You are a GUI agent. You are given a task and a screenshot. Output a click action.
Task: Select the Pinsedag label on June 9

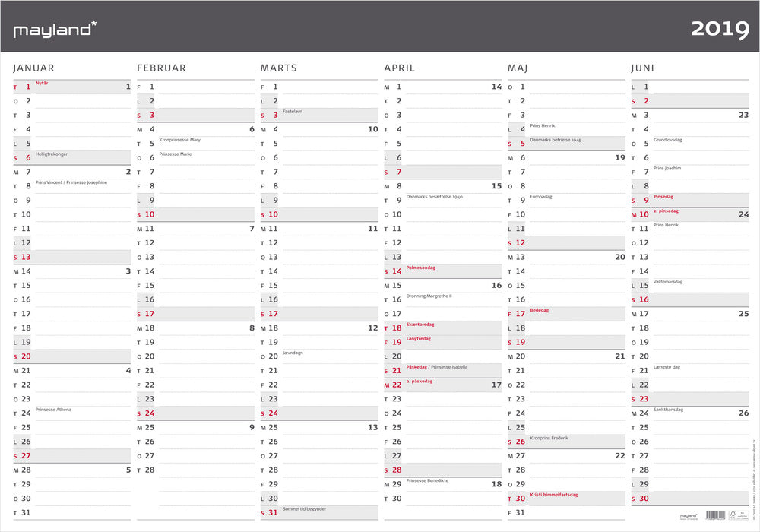tap(663, 197)
